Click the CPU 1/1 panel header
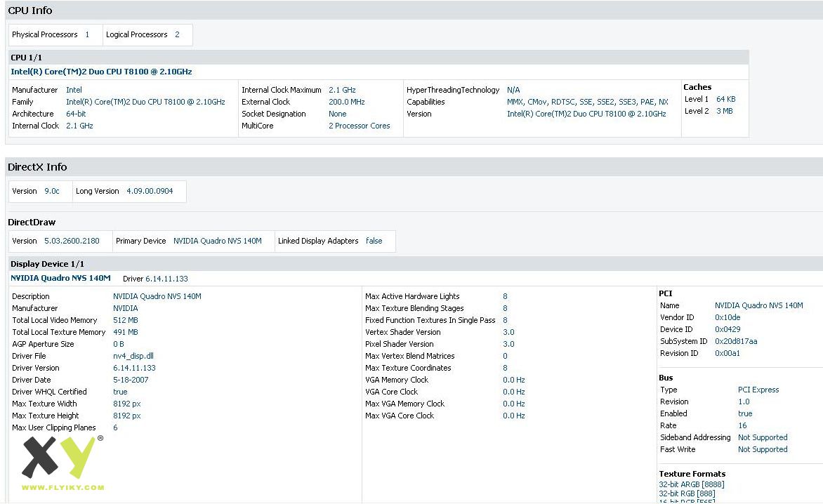 click(27, 58)
